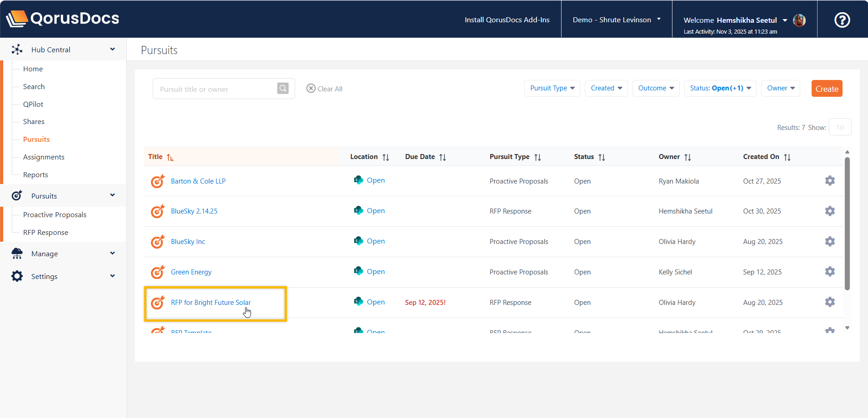Viewport: 868px width, 418px height.
Task: Open the RFP for Bright Future Solar pursuit
Action: click(211, 303)
